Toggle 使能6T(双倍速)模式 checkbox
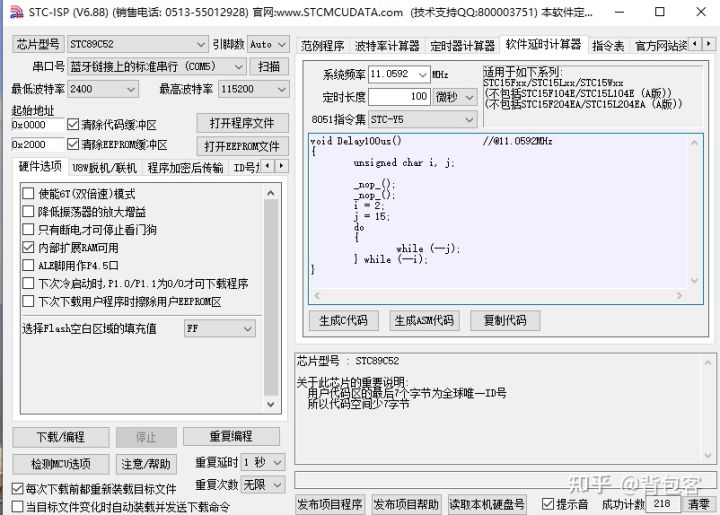Image resolution: width=720 pixels, height=515 pixels. [28, 194]
